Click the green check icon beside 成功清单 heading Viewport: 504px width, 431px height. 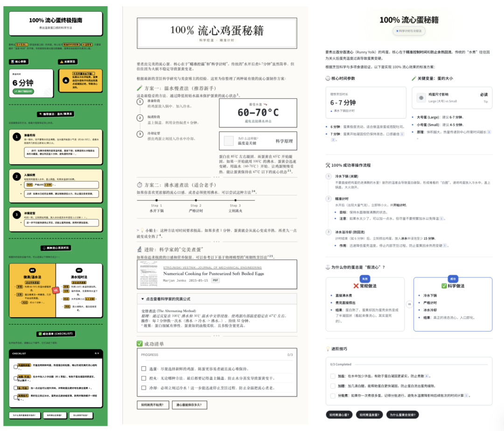point(139,342)
